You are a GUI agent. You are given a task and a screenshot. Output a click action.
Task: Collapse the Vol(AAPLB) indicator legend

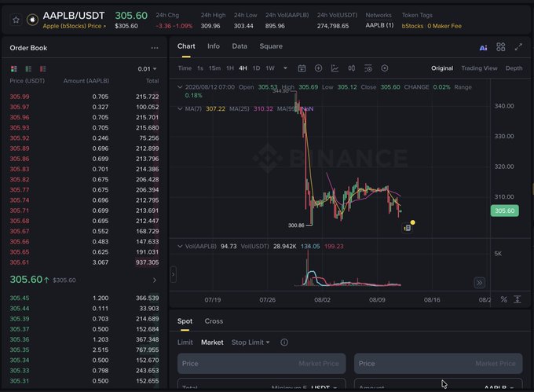(x=180, y=246)
